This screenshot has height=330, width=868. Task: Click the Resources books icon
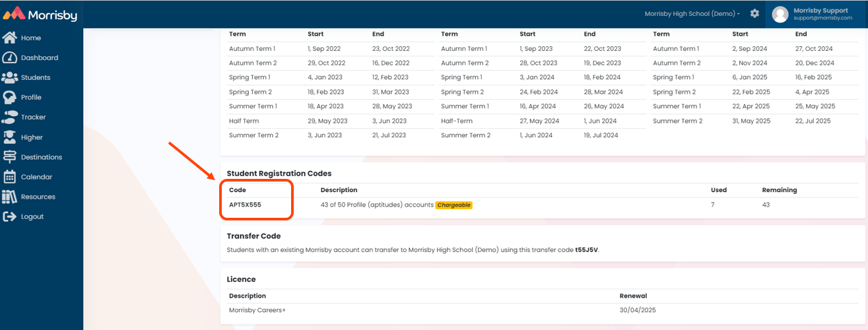[9, 197]
